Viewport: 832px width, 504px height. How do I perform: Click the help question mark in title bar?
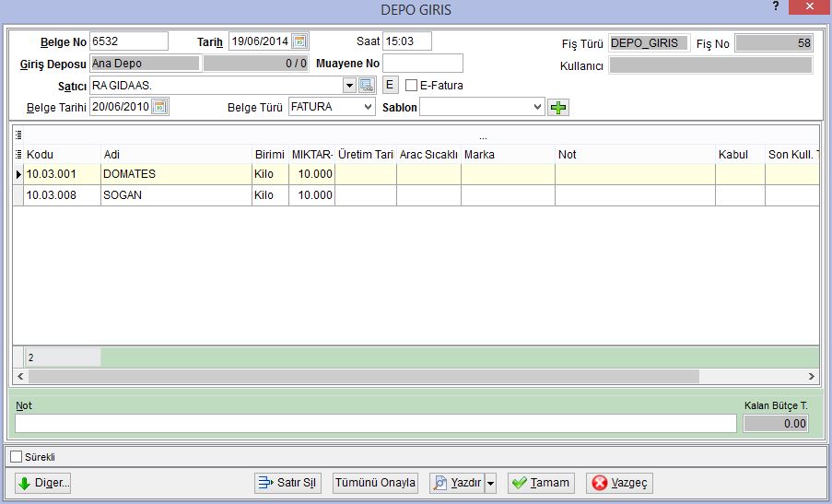point(776,6)
